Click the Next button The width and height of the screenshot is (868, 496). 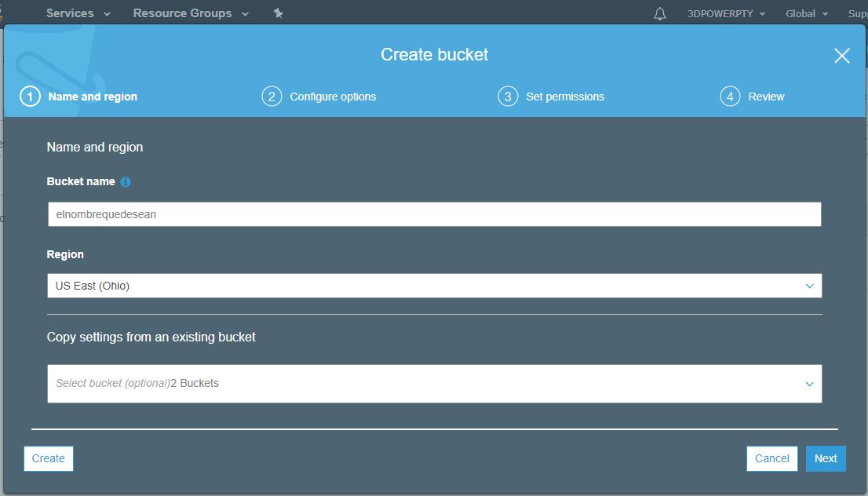click(826, 458)
